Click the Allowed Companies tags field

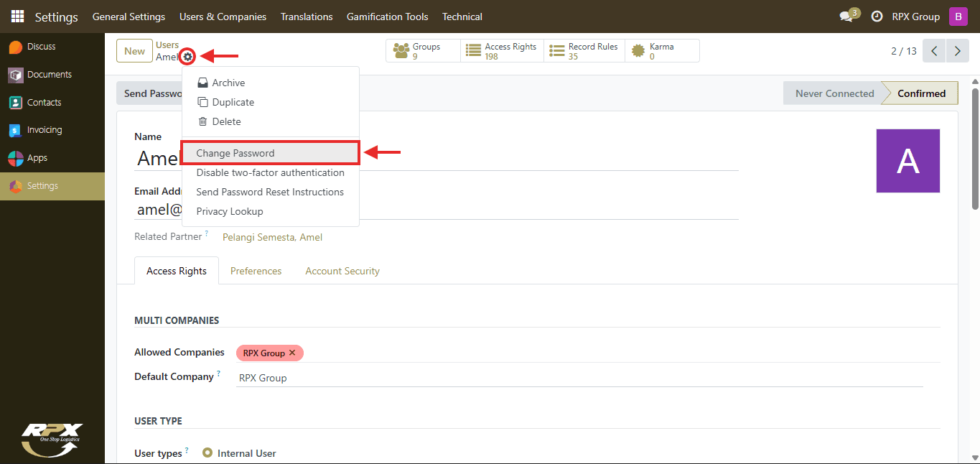pyautogui.click(x=587, y=353)
